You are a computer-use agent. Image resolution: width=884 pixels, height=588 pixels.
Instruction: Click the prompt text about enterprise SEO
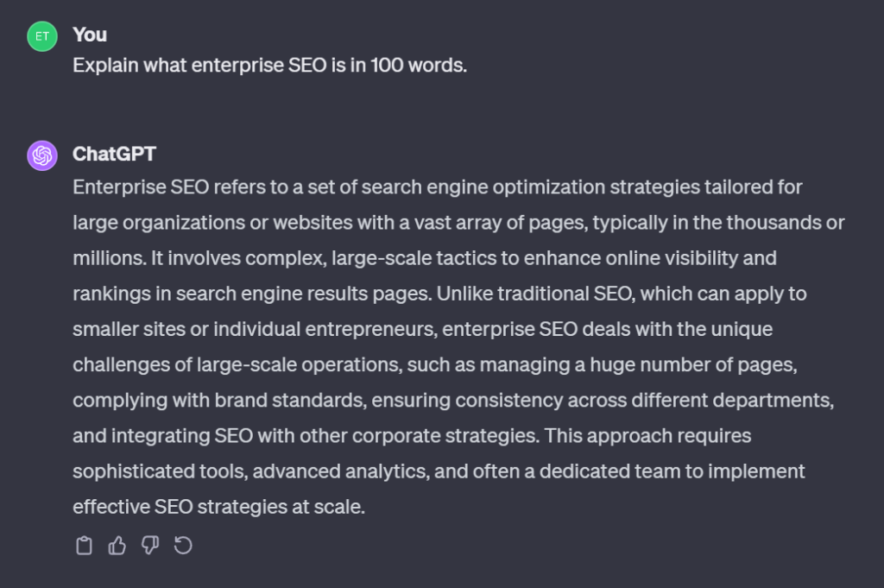269,66
